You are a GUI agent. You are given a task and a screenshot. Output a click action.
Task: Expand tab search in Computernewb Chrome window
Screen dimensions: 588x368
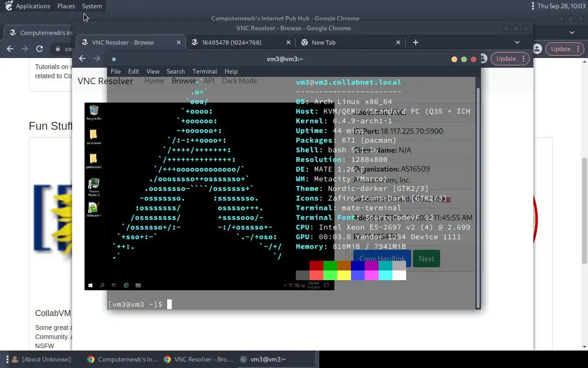click(572, 33)
